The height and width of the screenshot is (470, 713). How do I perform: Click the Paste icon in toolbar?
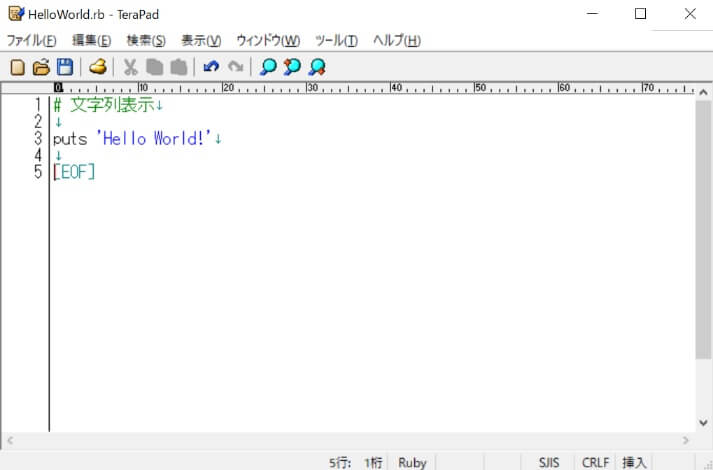coord(178,68)
